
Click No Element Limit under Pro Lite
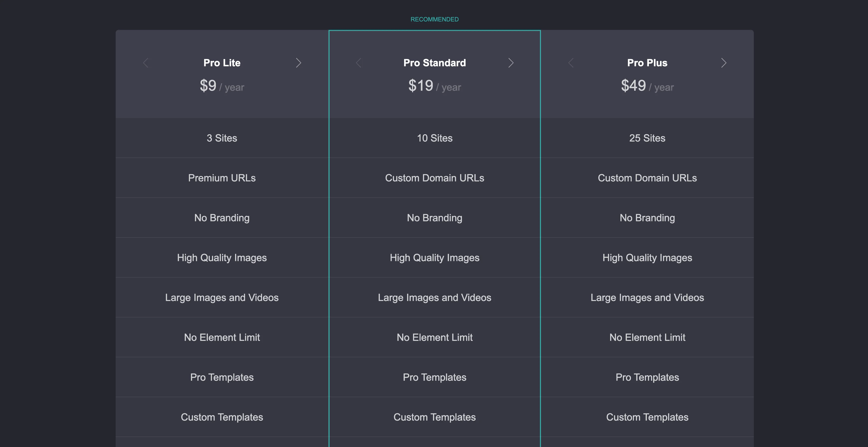click(222, 338)
